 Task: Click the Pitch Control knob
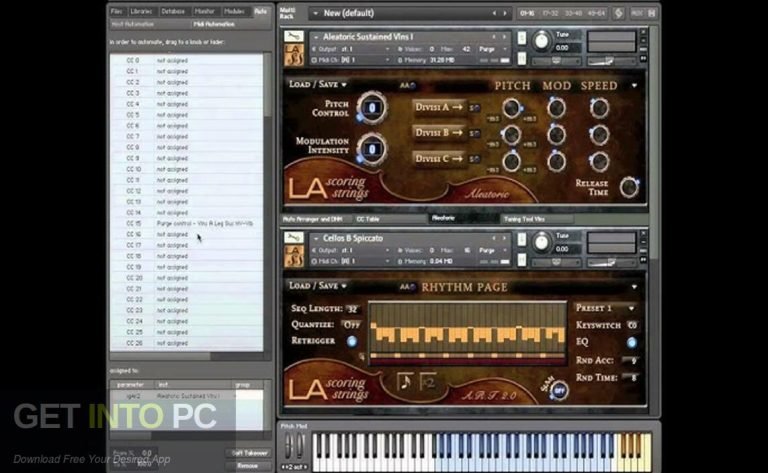click(x=372, y=108)
